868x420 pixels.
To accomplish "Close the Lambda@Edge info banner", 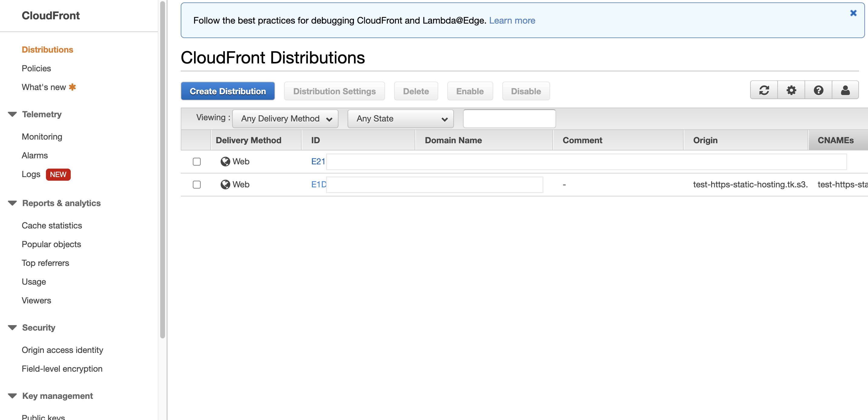I will [x=853, y=13].
